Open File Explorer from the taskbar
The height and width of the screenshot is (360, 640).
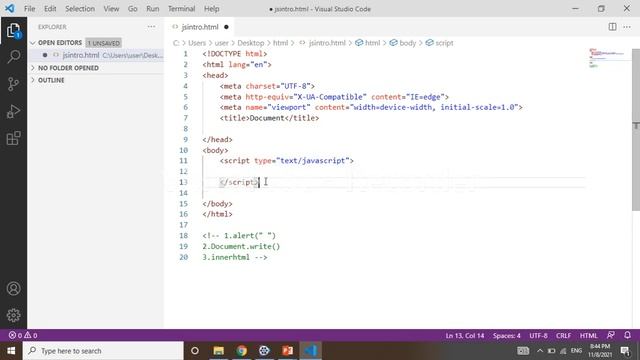(218, 351)
